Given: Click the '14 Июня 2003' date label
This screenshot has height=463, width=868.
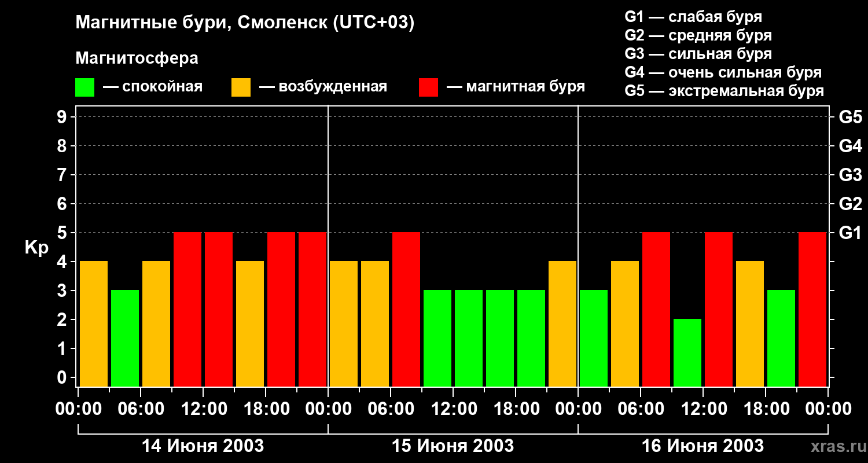Looking at the screenshot, I should 203,446.
